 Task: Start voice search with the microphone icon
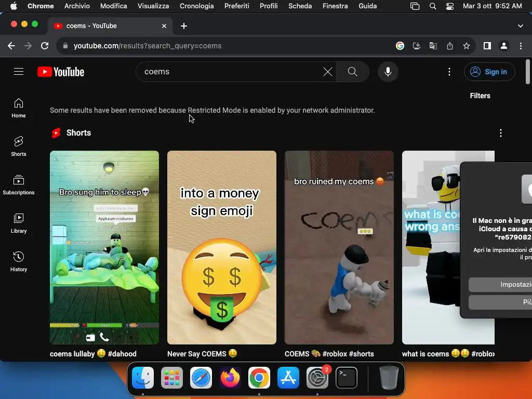pyautogui.click(x=388, y=72)
